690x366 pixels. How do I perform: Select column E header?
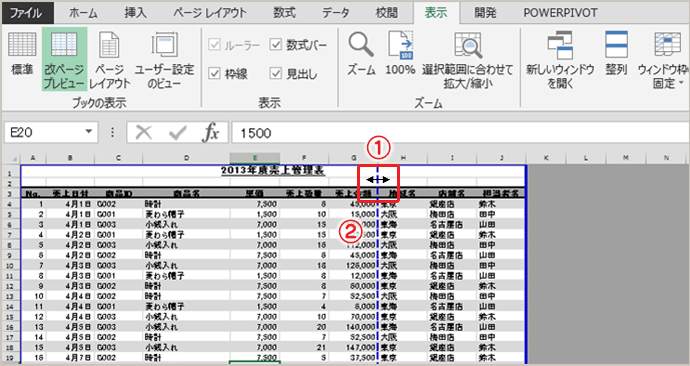254,158
